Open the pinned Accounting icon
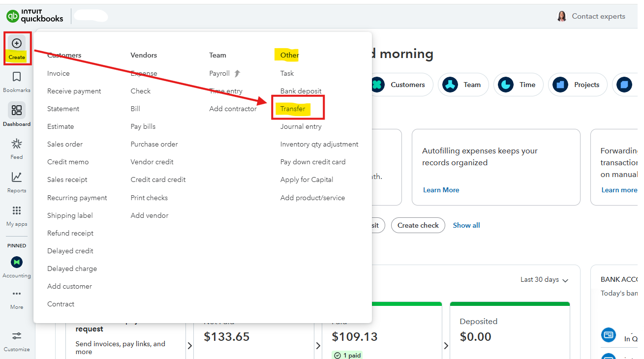644x359 pixels. tap(17, 262)
